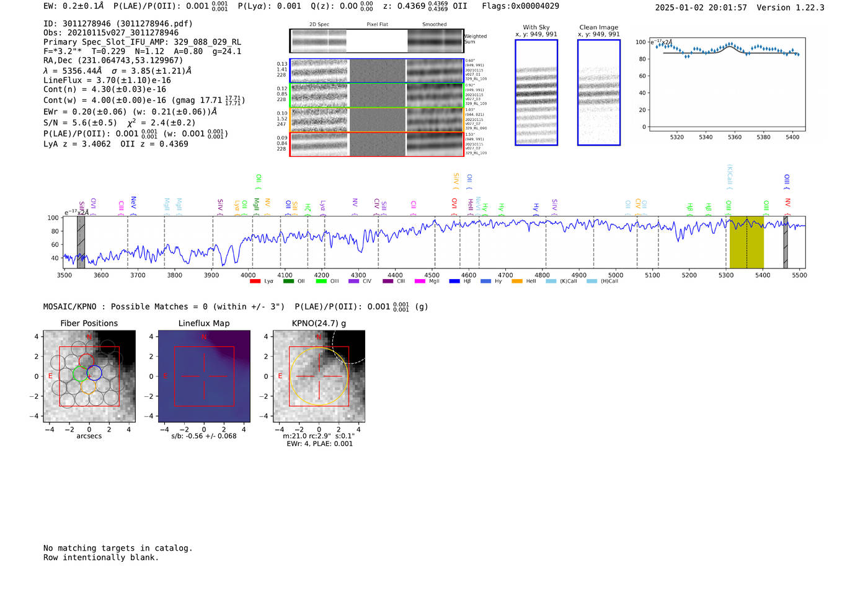Click the s/b: -0.56 +/- 0.068 caption
The width and height of the screenshot is (868, 591).
[x=204, y=436]
